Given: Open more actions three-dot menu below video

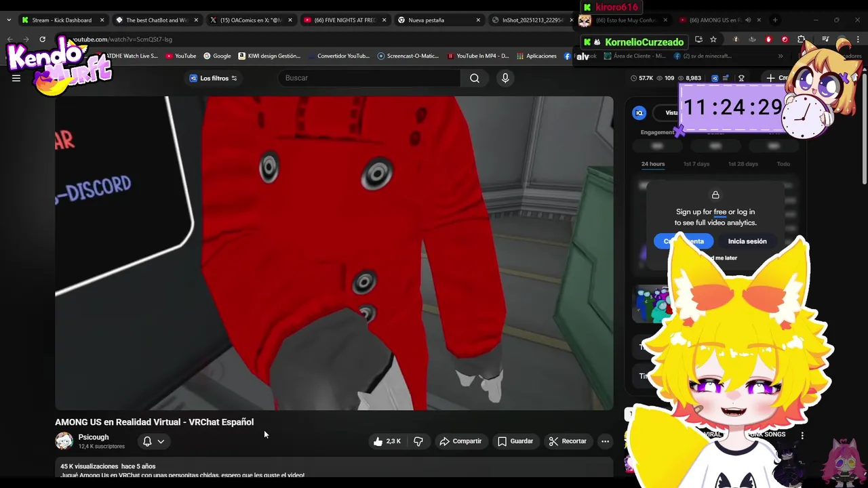Looking at the screenshot, I should click(605, 441).
